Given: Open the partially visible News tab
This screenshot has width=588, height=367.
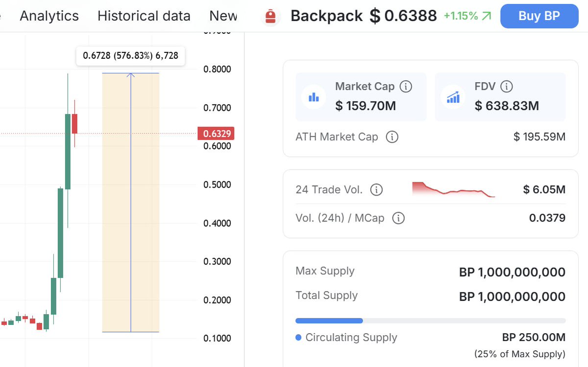Looking at the screenshot, I should click(223, 16).
